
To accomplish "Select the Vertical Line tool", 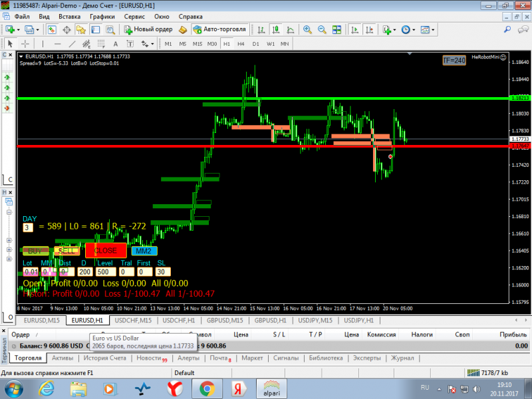I will click(43, 44).
